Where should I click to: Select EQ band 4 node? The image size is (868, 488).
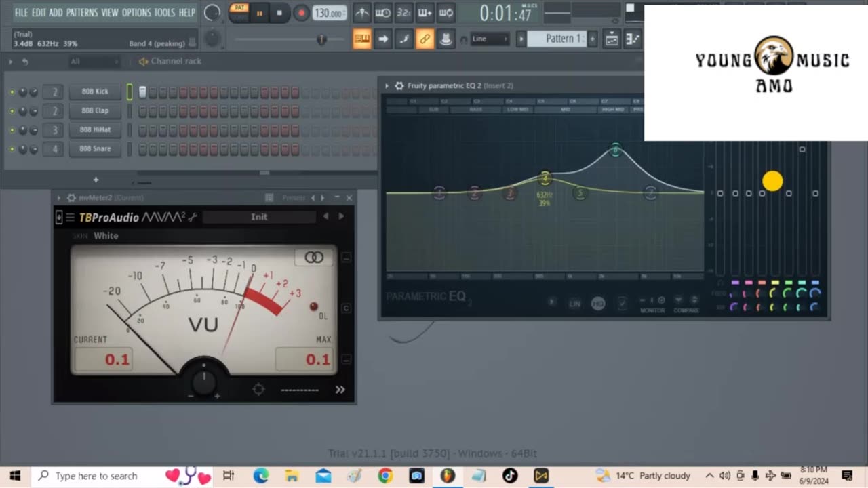545,178
